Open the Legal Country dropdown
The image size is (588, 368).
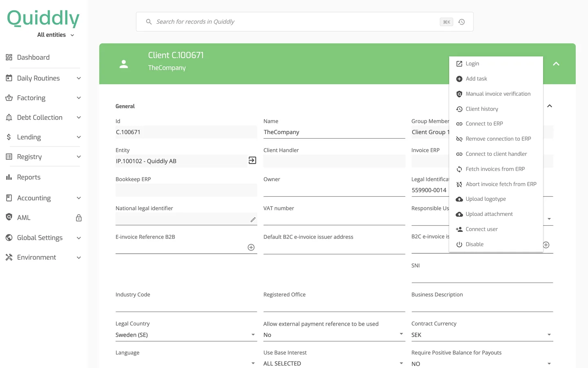tap(186, 335)
